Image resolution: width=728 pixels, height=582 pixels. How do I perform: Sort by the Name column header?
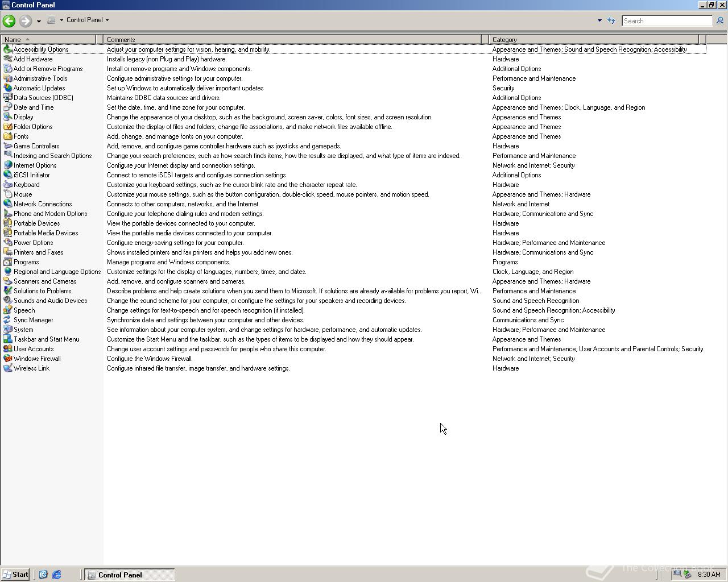point(48,40)
